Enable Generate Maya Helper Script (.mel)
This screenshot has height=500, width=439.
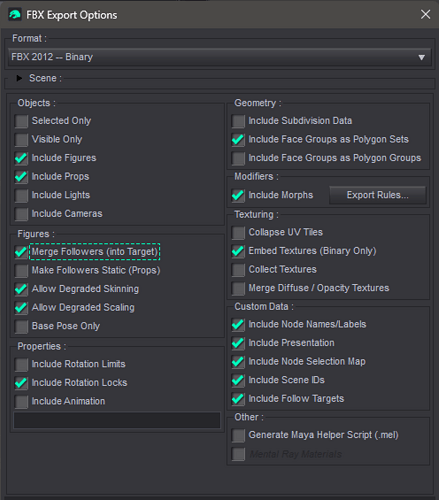pyautogui.click(x=238, y=435)
